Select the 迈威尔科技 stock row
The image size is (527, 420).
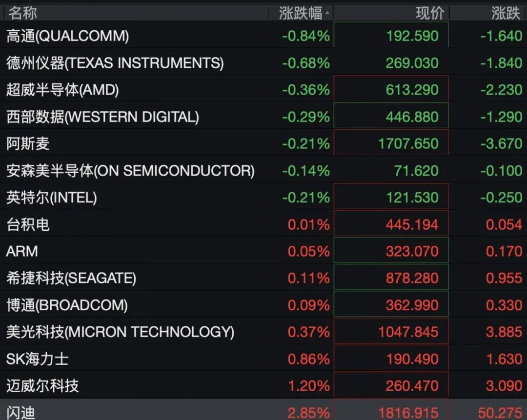click(x=263, y=385)
